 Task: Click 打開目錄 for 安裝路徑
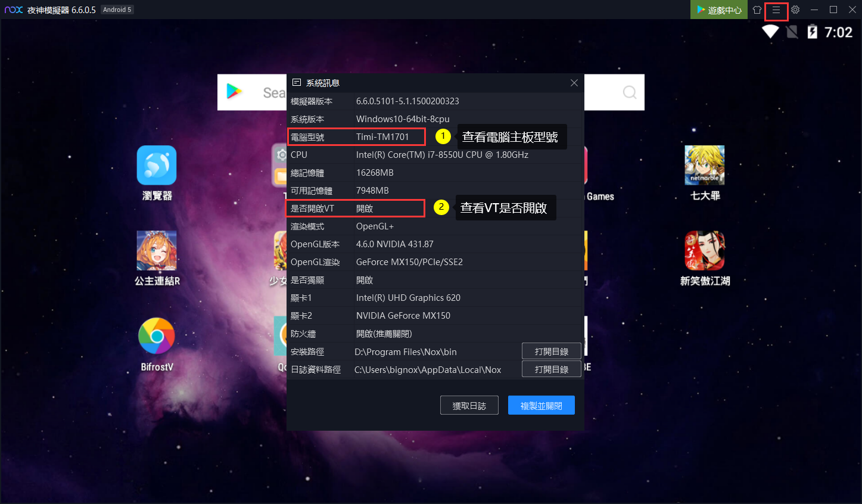pyautogui.click(x=552, y=351)
